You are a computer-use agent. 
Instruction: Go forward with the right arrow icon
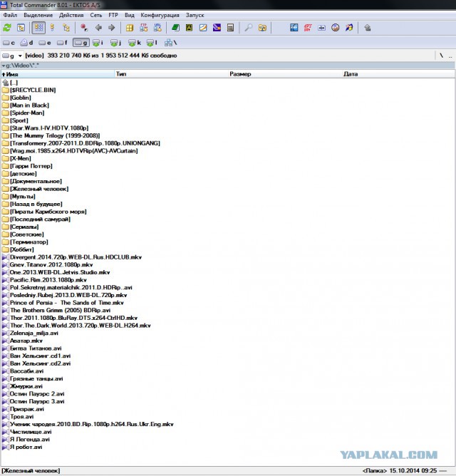coord(111,28)
